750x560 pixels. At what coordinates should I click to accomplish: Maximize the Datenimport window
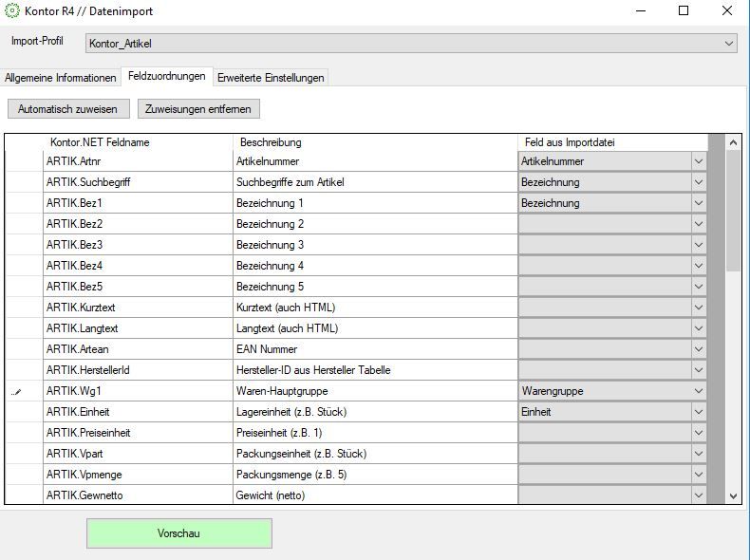pos(684,11)
